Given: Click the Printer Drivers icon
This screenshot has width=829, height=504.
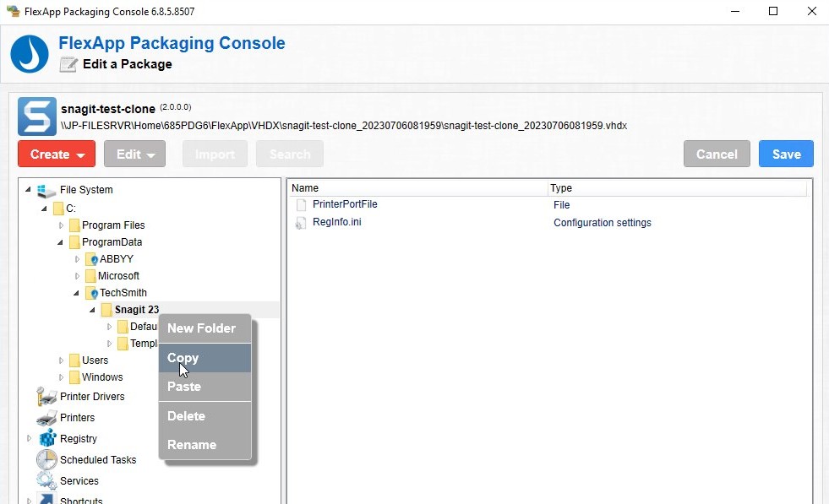Looking at the screenshot, I should click(46, 396).
